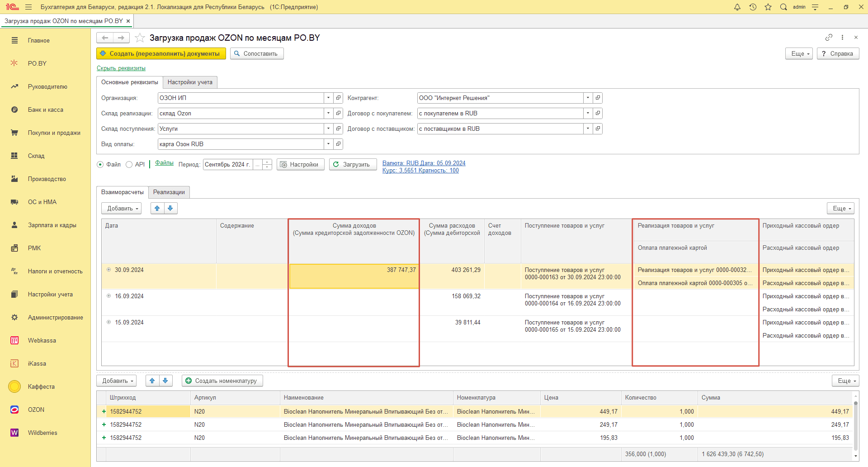868x467 pixels.
Task: Select the 387 747,37 income cell
Action: click(x=354, y=276)
